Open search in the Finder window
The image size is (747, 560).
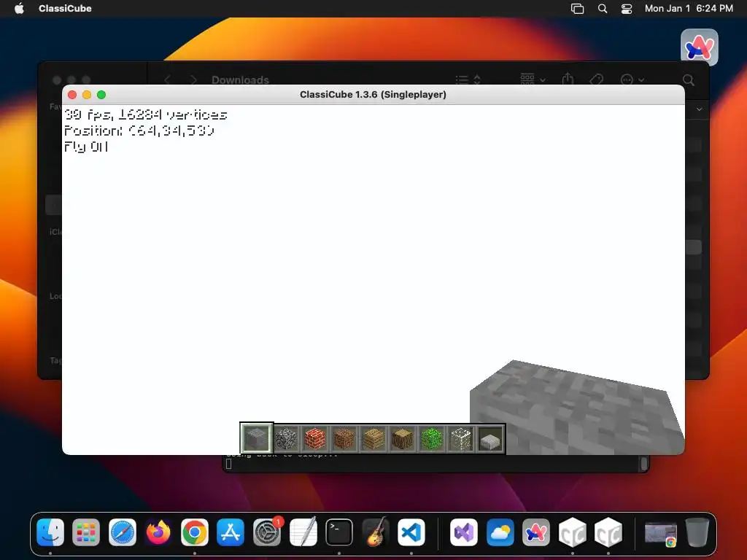tap(689, 80)
